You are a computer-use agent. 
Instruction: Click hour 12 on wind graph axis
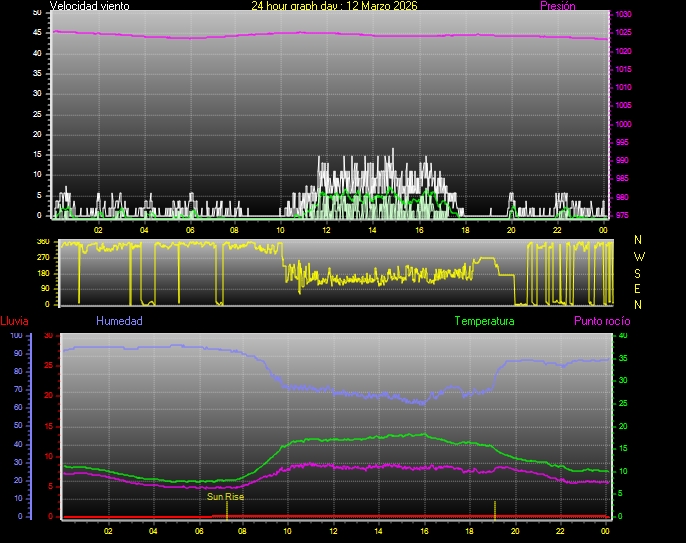tap(326, 229)
